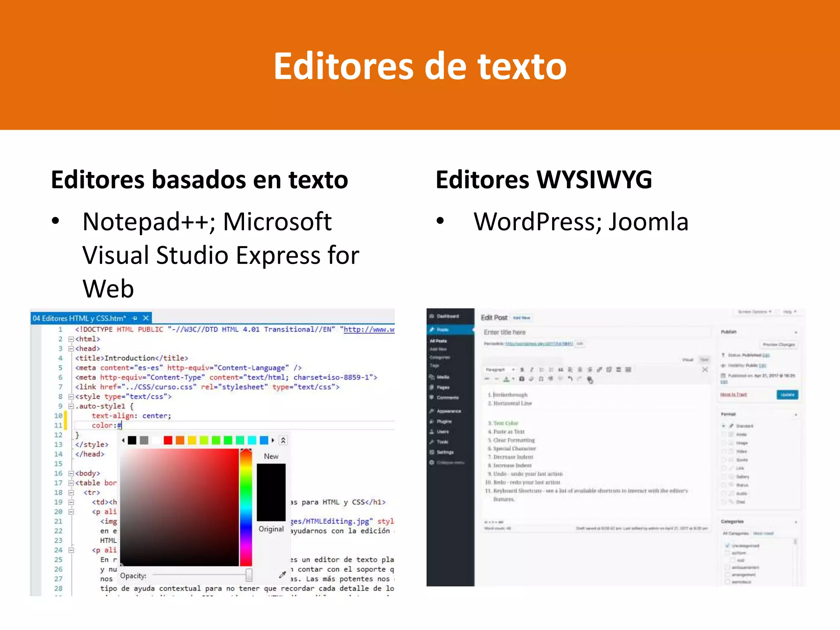
Task: Pick the orange color swatch
Action: tap(180, 441)
